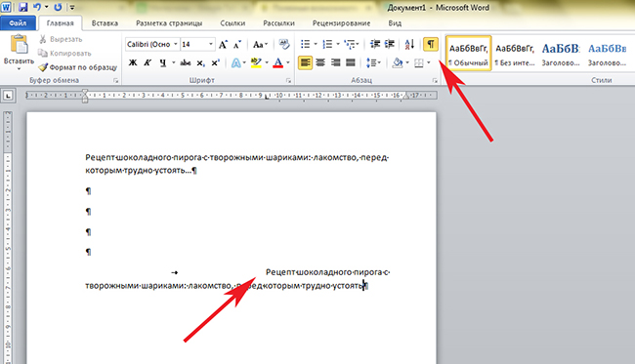
Task: Open font size dropdown showing 14
Action: [x=211, y=44]
